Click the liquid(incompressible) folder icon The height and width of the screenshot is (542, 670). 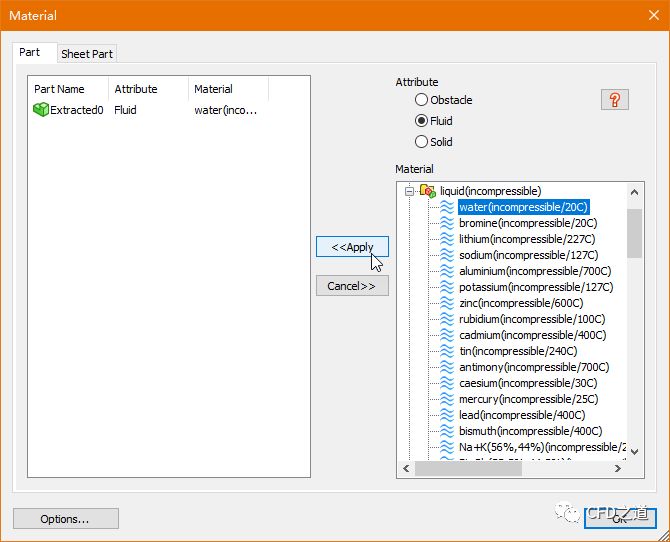point(427,191)
